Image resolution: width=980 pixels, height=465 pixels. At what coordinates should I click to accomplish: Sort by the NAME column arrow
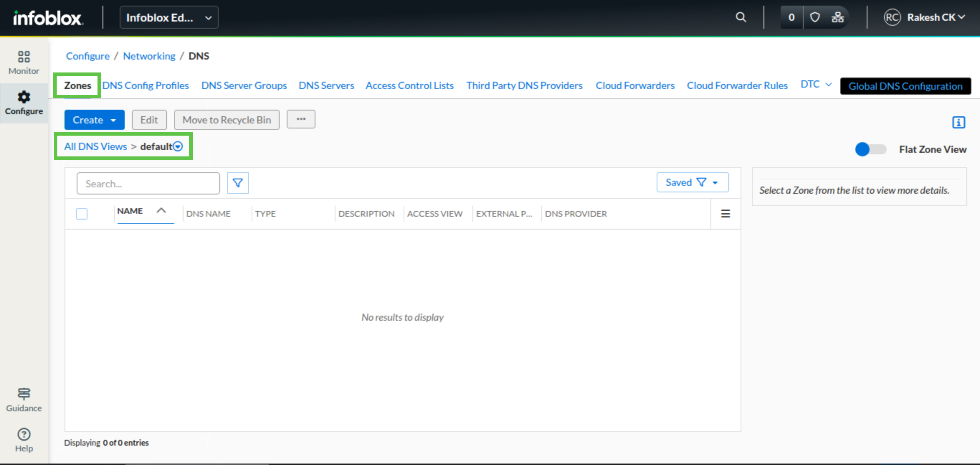[x=161, y=211]
